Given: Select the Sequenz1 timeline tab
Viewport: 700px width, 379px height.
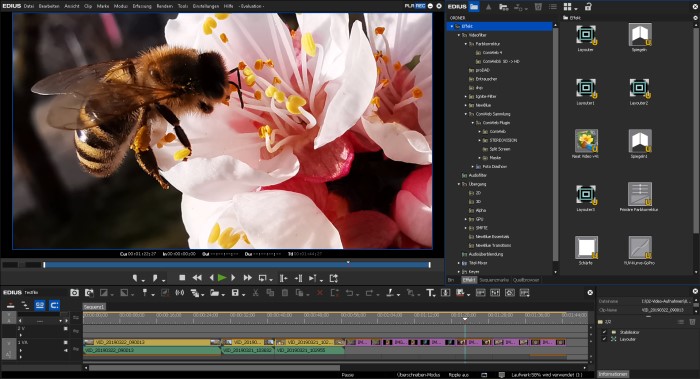Looking at the screenshot, I should [x=94, y=307].
